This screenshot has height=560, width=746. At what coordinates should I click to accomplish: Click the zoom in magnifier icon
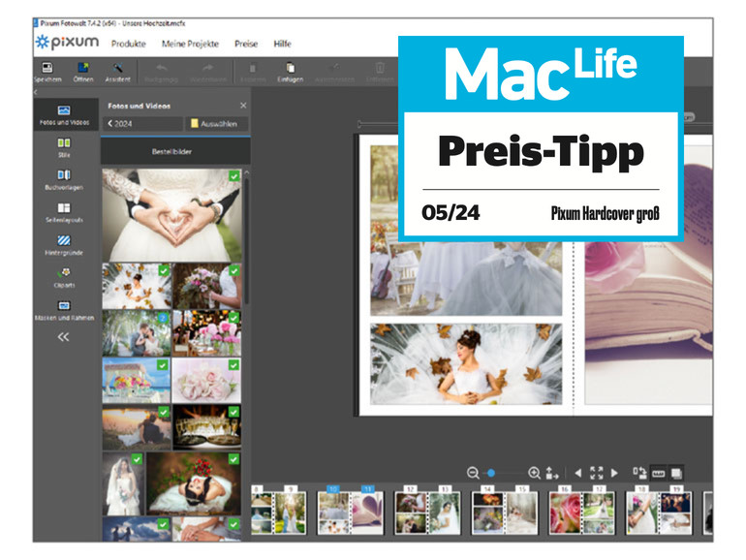click(534, 473)
